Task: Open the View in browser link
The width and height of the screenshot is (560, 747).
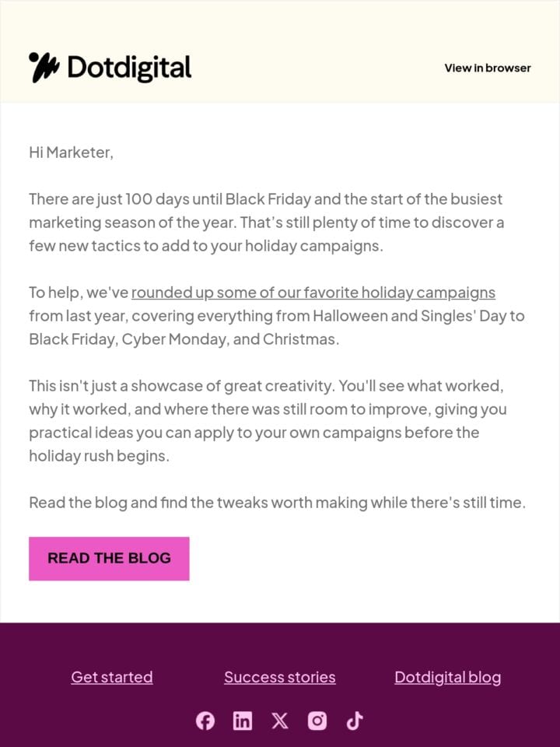Action: 488,68
